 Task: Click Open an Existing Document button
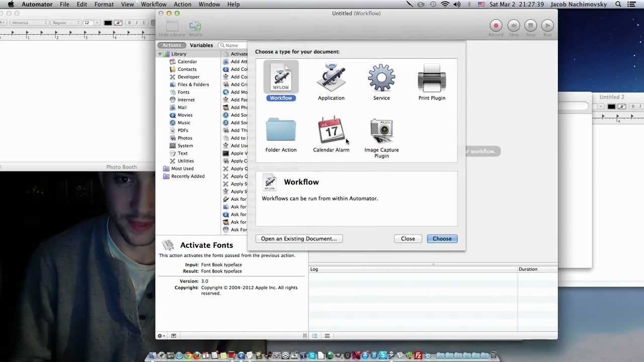point(299,239)
